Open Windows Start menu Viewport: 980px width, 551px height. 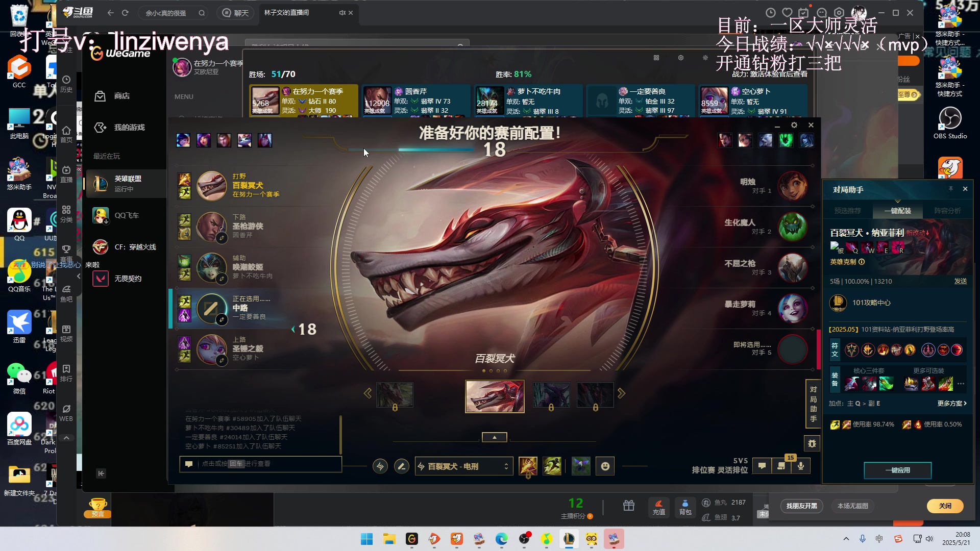(367, 539)
